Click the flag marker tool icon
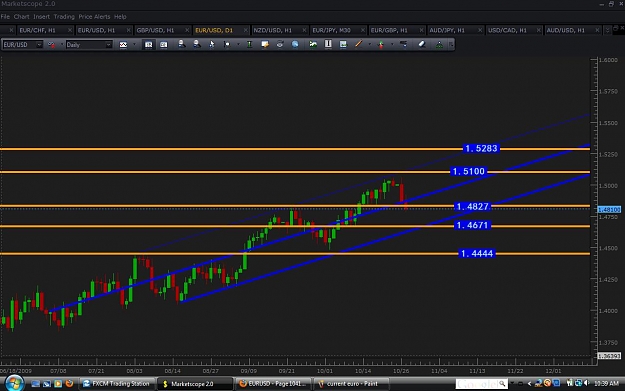The width and height of the screenshot is (625, 391). (x=227, y=45)
